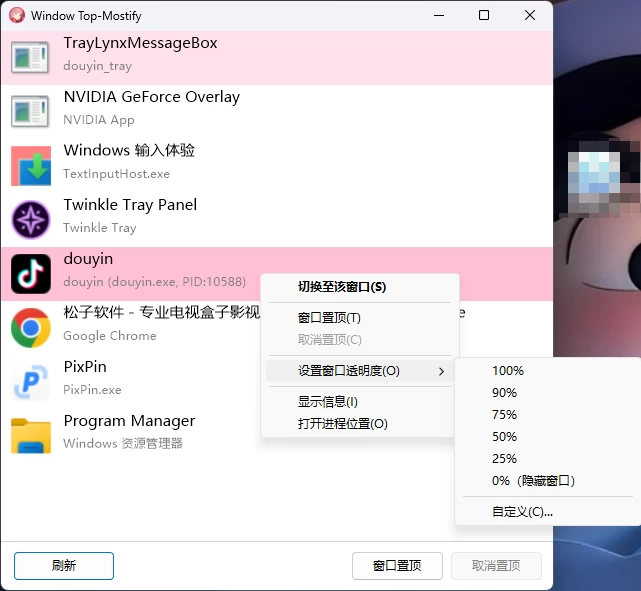
Task: Minimize the Window Top-Mostify window
Action: 439,15
